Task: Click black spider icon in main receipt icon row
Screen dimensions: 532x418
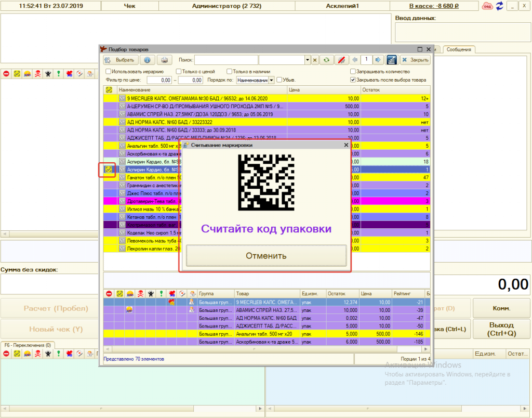Action: (x=48, y=74)
